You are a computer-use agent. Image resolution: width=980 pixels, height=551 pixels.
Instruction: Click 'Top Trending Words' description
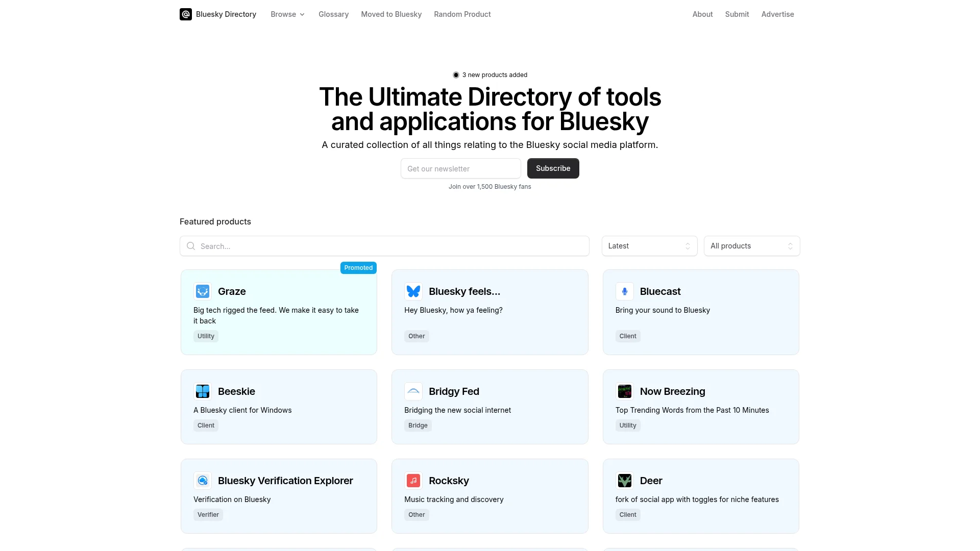pyautogui.click(x=692, y=410)
